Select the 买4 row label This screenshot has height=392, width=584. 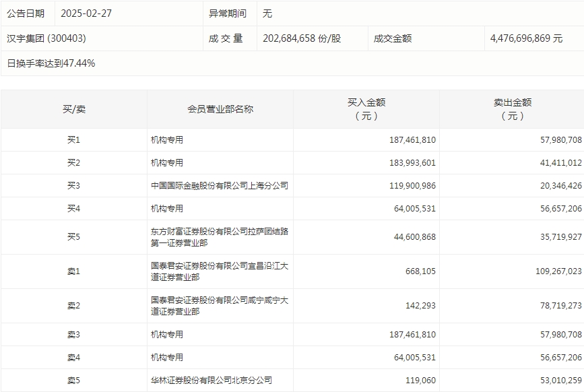[x=73, y=209]
